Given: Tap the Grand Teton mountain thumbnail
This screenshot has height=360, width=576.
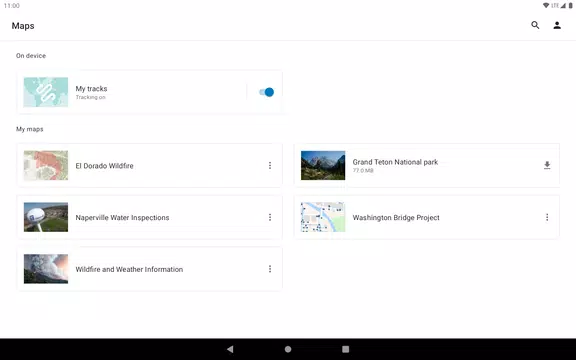Looking at the screenshot, I should tap(323, 166).
